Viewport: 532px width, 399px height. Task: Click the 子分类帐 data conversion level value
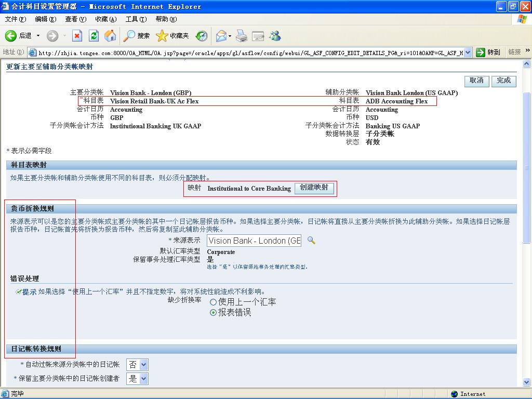tap(380, 134)
